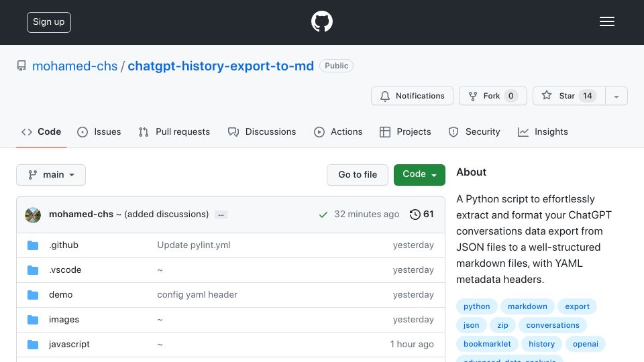The height and width of the screenshot is (362, 644).
Task: Click the '1 hour ago' javascript timestamp
Action: point(412,345)
